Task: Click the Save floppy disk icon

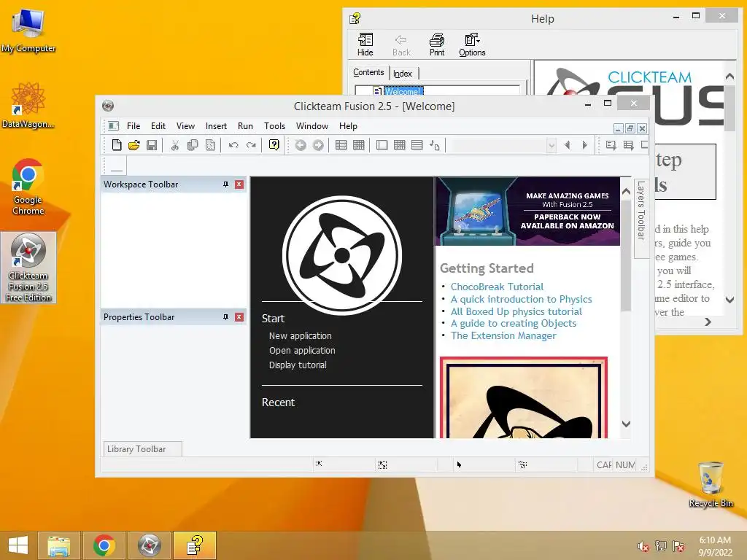Action: (152, 145)
